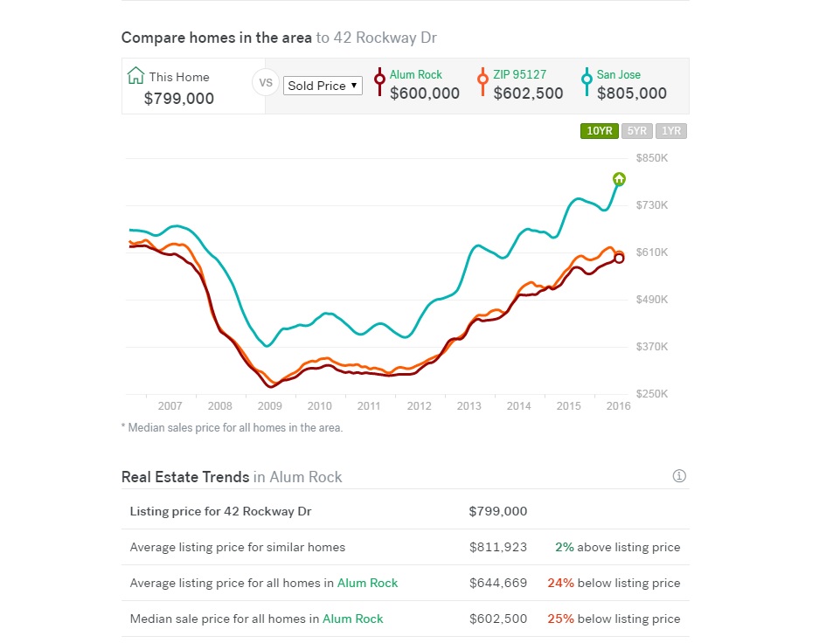Click the teal San Jose trend line near 2009

click(x=267, y=345)
